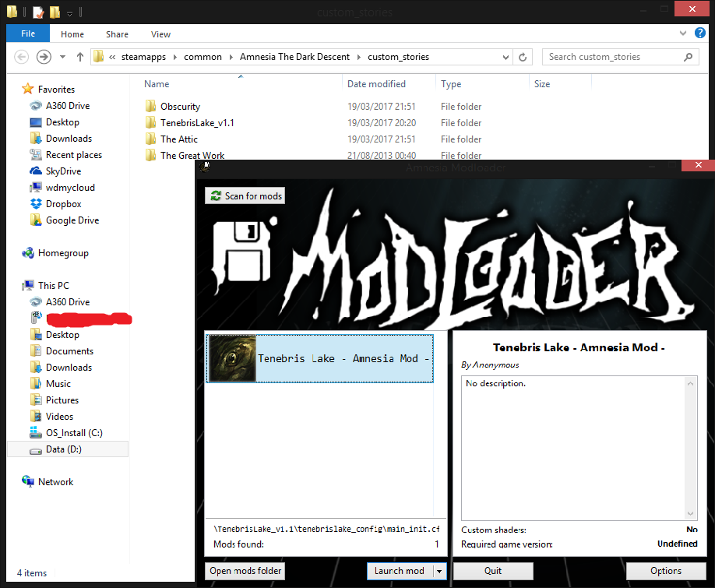The image size is (715, 588).
Task: Open the Launch mod dropdown arrow
Action: [439, 571]
